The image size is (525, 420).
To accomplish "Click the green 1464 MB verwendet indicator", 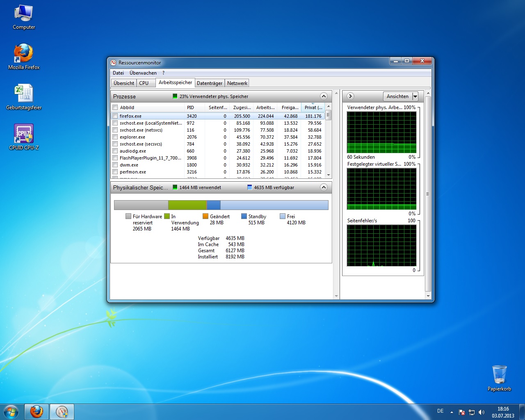I will click(175, 187).
